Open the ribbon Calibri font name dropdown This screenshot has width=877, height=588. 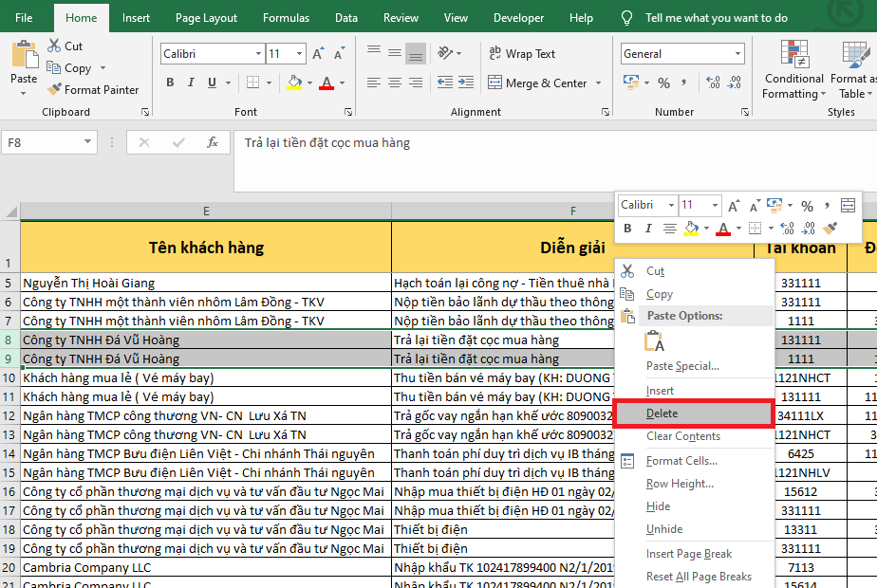(x=255, y=54)
